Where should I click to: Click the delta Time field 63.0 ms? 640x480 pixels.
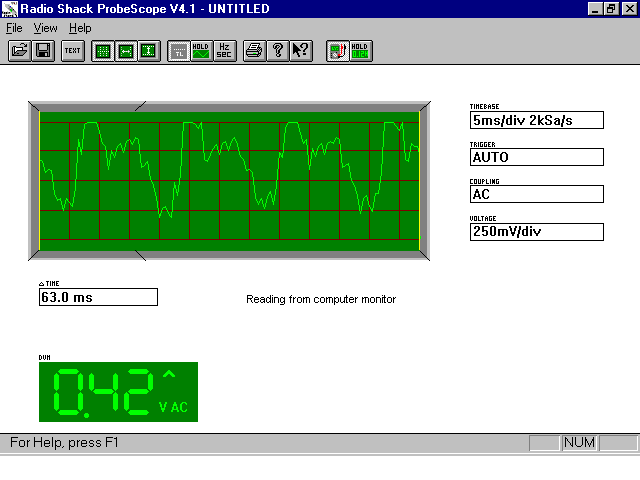coord(98,297)
